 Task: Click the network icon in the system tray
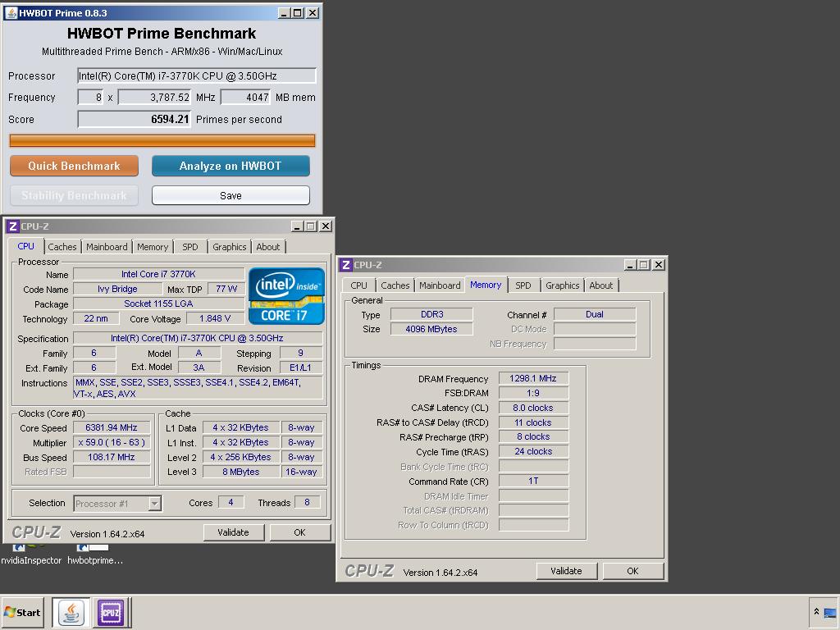pyautogui.click(x=830, y=613)
